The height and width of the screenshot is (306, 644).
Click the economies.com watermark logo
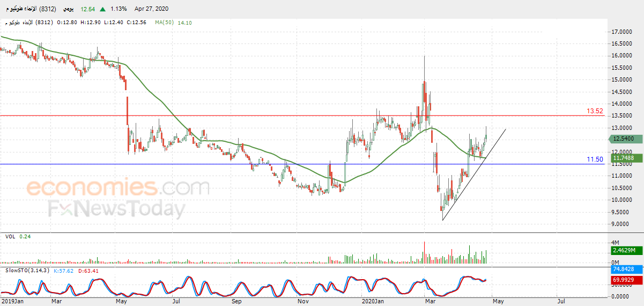click(118, 188)
